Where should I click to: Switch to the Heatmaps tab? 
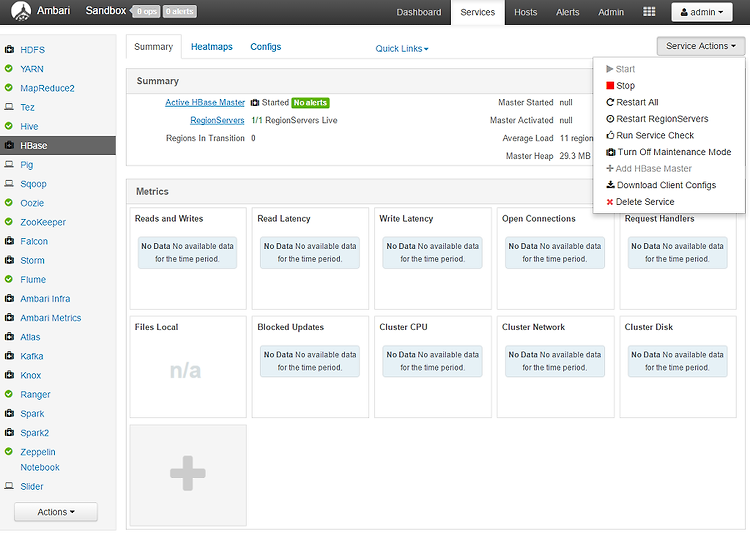211,47
